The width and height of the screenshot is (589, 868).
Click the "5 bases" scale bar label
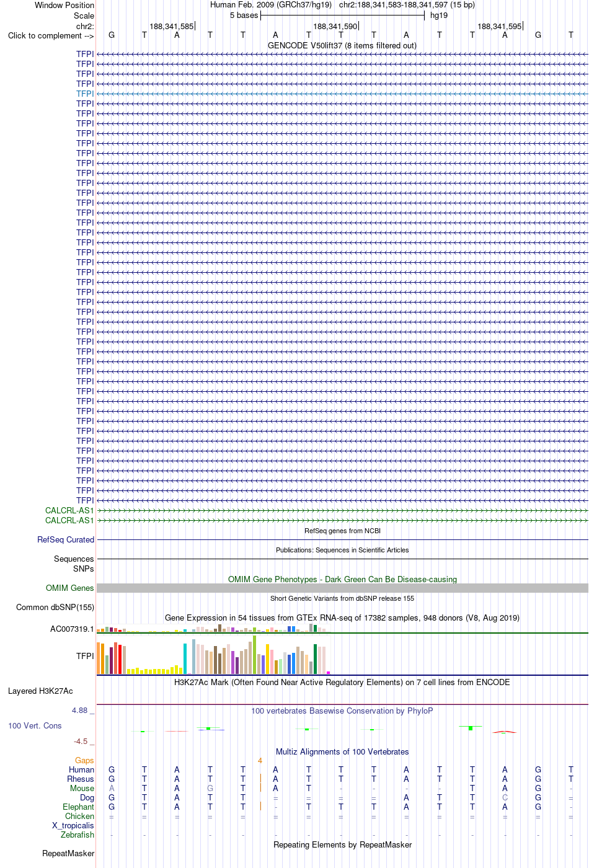[244, 15]
